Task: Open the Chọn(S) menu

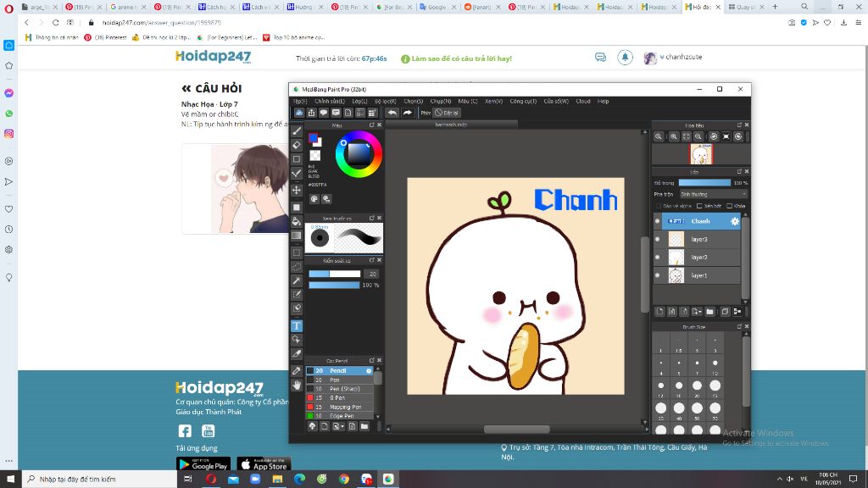Action: (413, 102)
